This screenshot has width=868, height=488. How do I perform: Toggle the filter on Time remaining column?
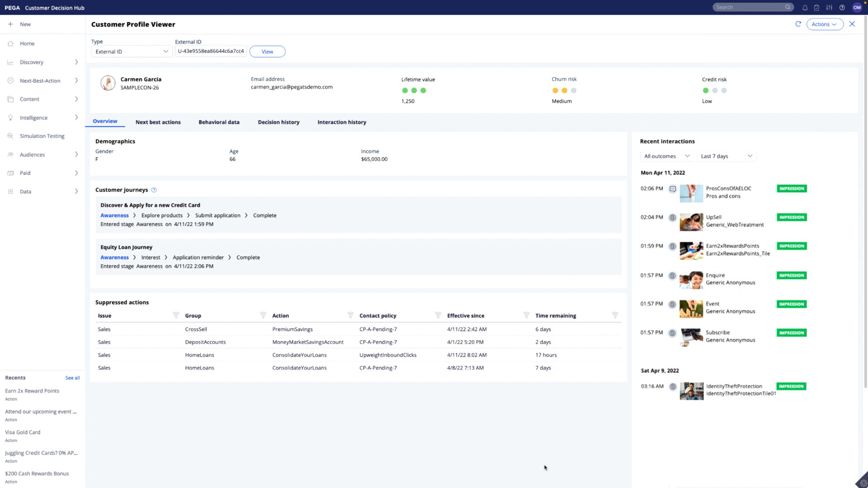coord(614,315)
